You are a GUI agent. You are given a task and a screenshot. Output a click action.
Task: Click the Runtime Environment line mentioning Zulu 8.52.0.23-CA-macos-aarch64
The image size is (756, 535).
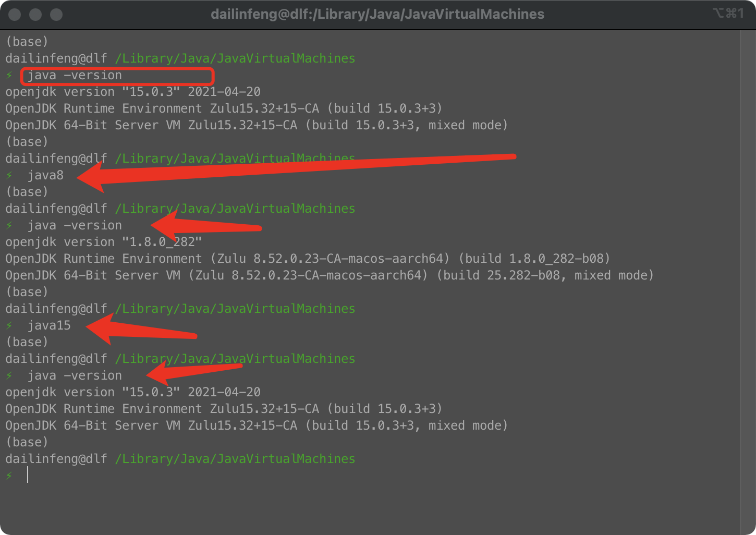[308, 259]
